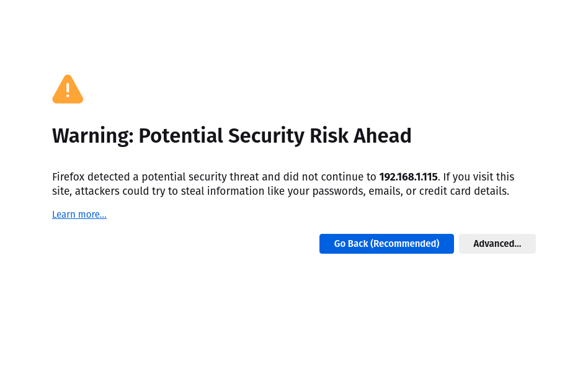This screenshot has height=366, width=588.
Task: Follow the Learn more... link
Action: pyautogui.click(x=79, y=215)
